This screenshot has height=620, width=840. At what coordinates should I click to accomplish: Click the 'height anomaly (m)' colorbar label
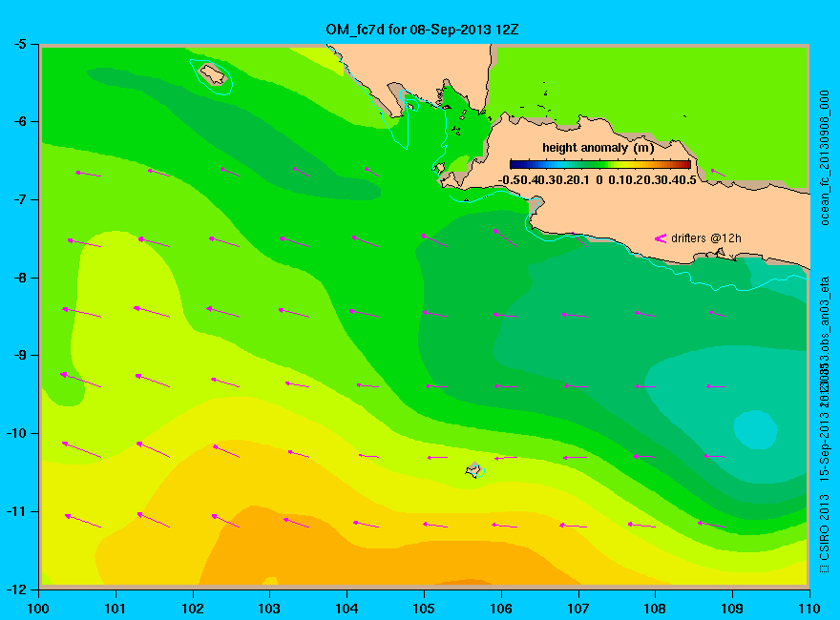tap(598, 148)
